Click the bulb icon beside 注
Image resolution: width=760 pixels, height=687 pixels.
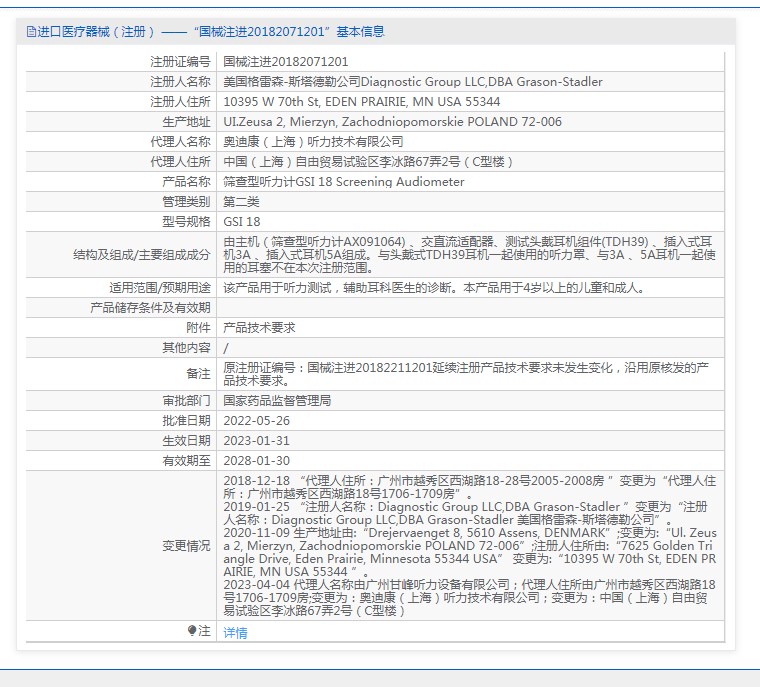192,630
